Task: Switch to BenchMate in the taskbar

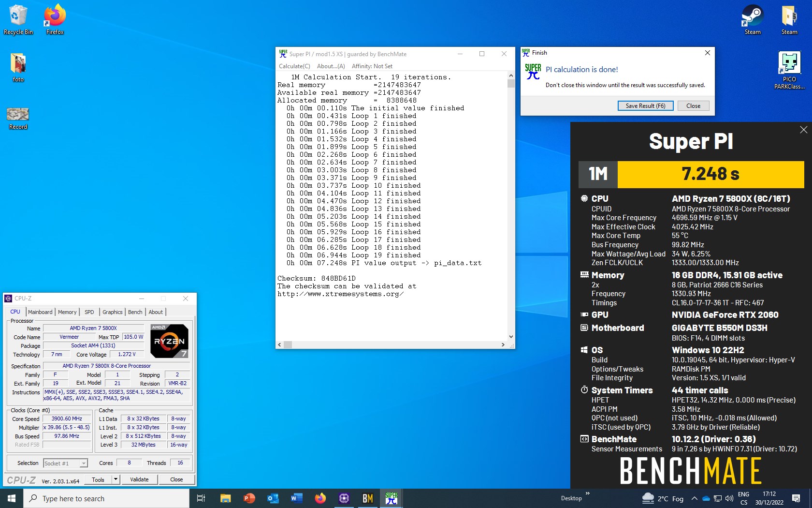Action: tap(367, 498)
